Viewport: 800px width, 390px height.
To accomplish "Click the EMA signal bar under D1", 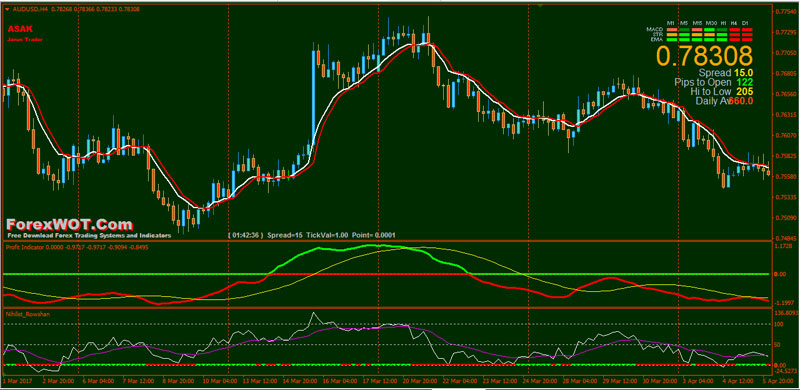I will [747, 40].
